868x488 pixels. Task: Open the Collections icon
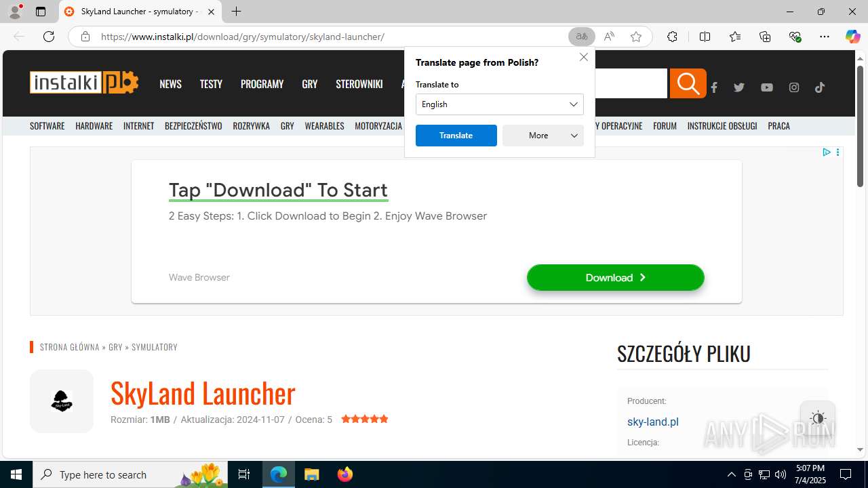coord(765,37)
